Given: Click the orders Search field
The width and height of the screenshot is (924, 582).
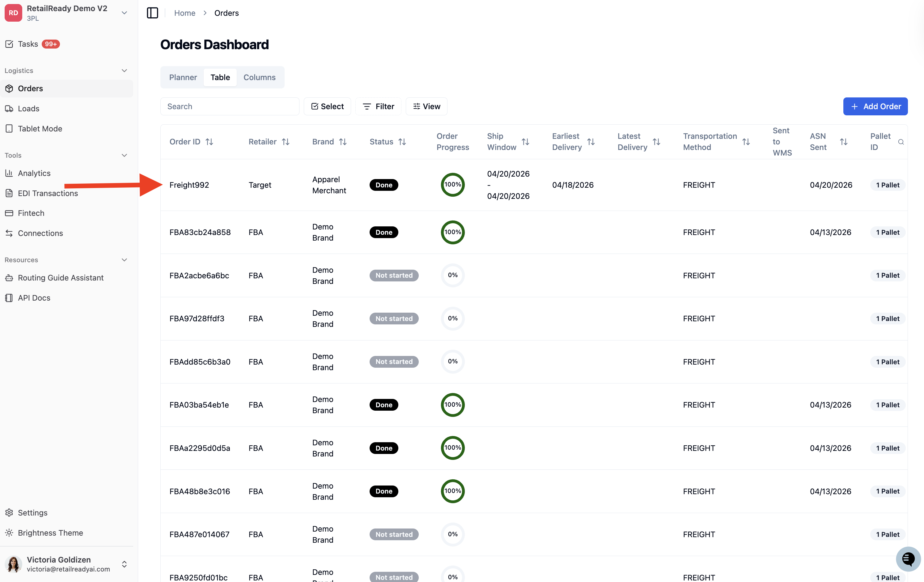Looking at the screenshot, I should point(230,106).
